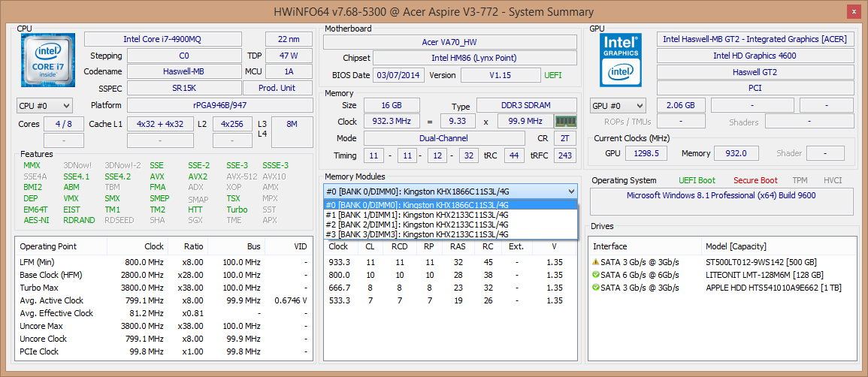The width and height of the screenshot is (868, 377).
Task: Click the Microsoft Windows 8.1 Professional field
Action: pos(721,201)
